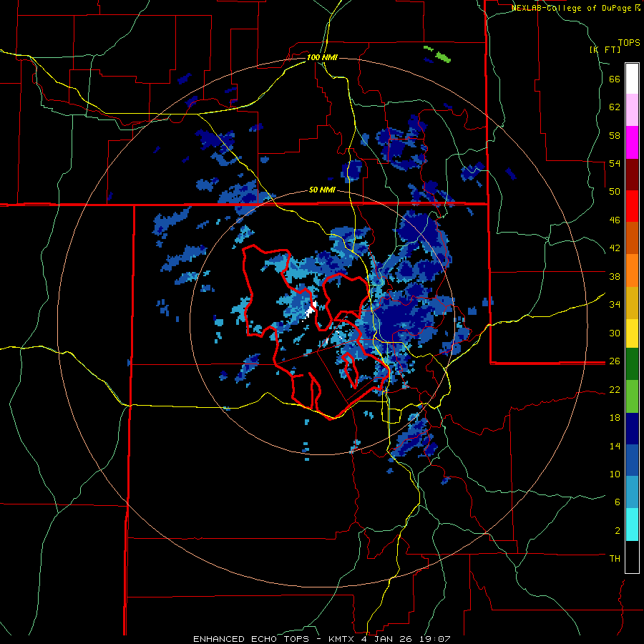Click the bright green echo patch
644x644 pixels.
point(443,57)
